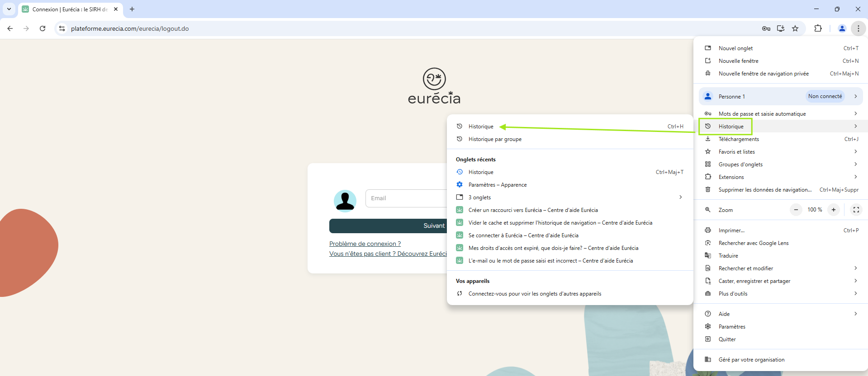The height and width of the screenshot is (376, 868).
Task: Open the Problème de connexion link
Action: pos(365,244)
